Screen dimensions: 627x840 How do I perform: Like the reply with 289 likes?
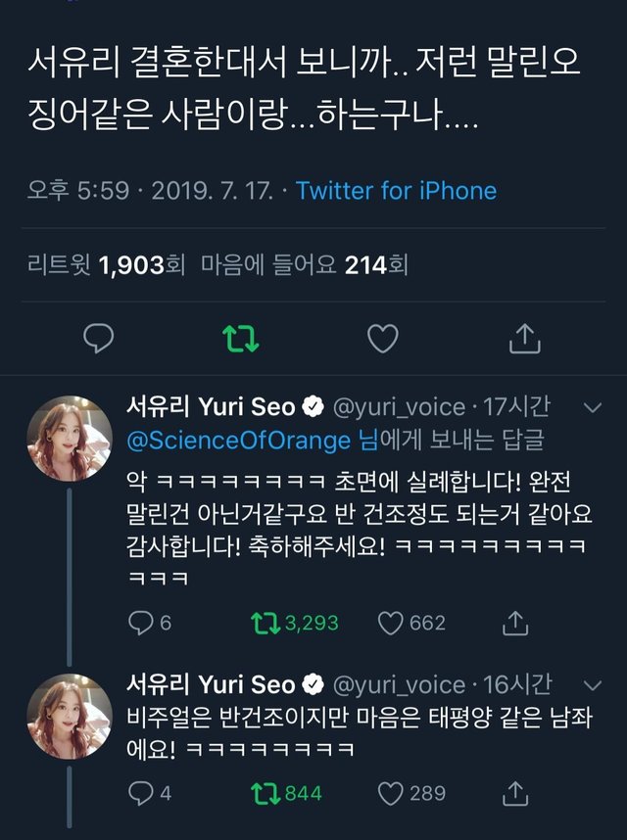(x=392, y=793)
